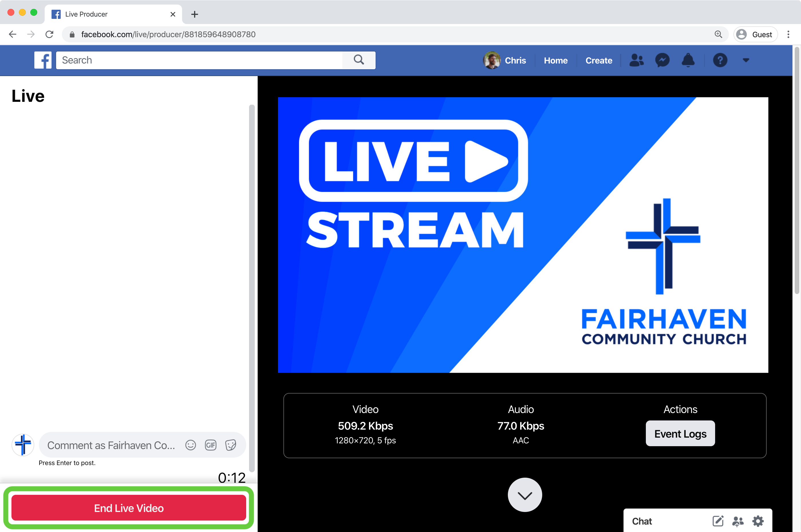Go to Home in Facebook navigation

[555, 60]
